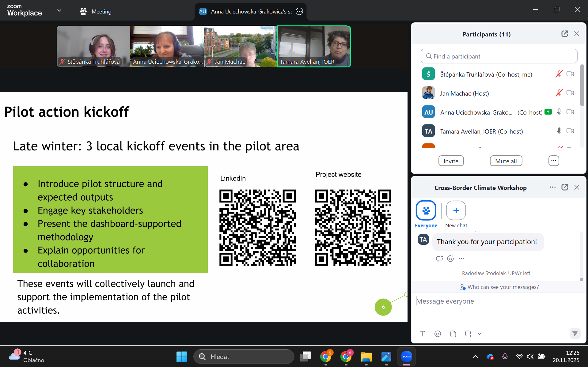Toggle Štěpánka Truhlářová's muted microphone
588x367 pixels.
(559, 74)
